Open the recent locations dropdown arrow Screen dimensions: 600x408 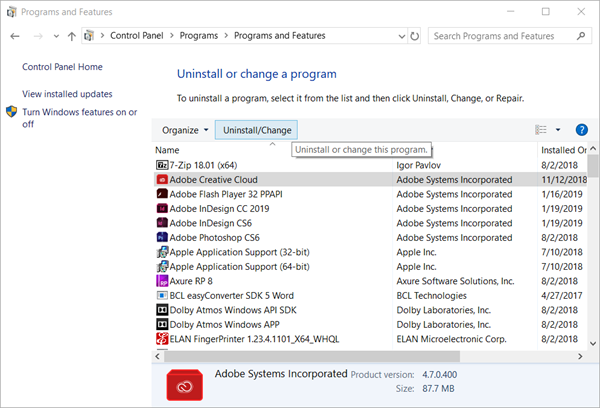(56, 36)
